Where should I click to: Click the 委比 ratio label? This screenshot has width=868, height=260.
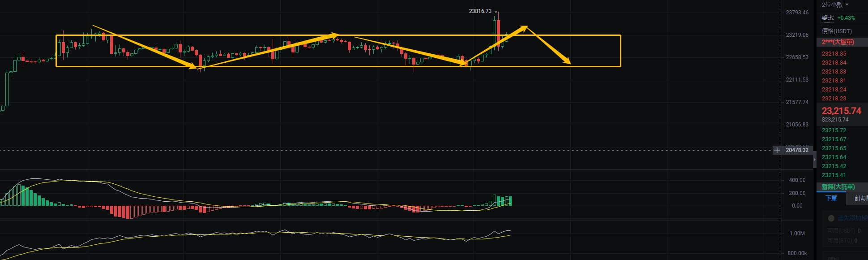828,18
